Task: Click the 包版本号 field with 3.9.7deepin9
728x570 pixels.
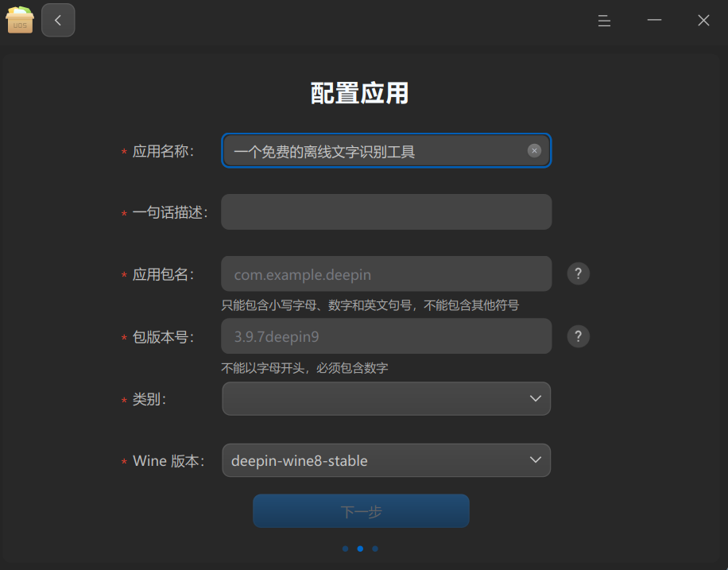Action: pyautogui.click(x=386, y=335)
